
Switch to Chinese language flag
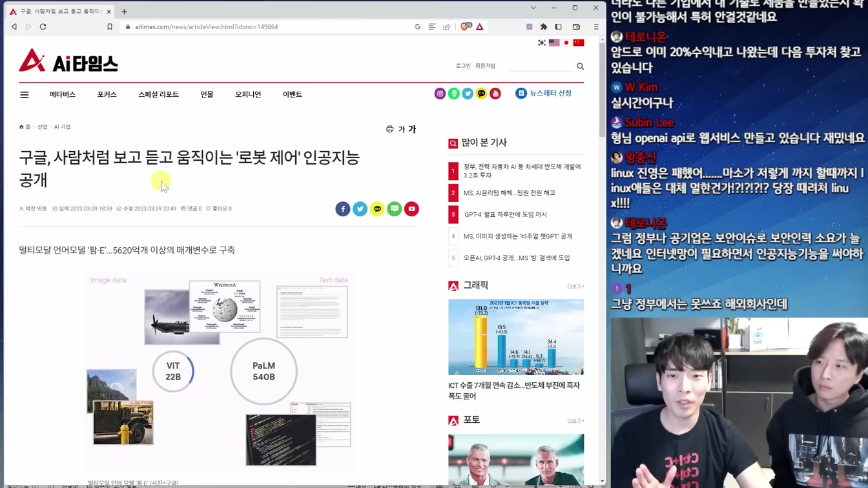(579, 43)
